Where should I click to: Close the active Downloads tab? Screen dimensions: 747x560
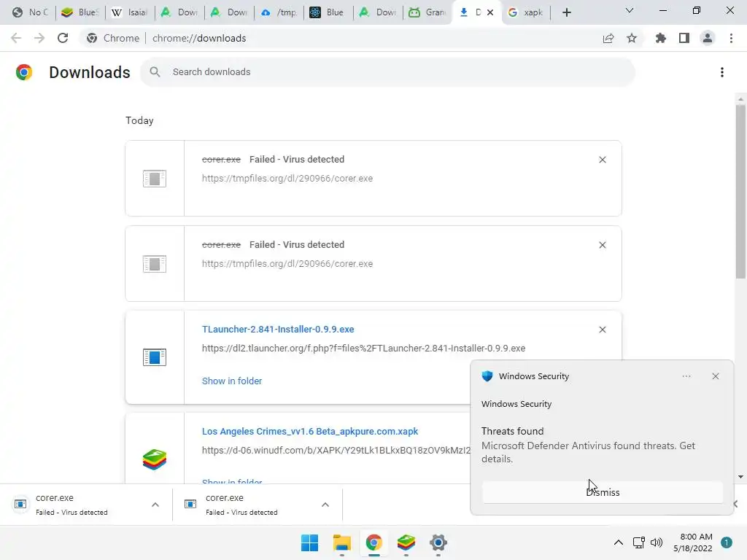click(490, 12)
